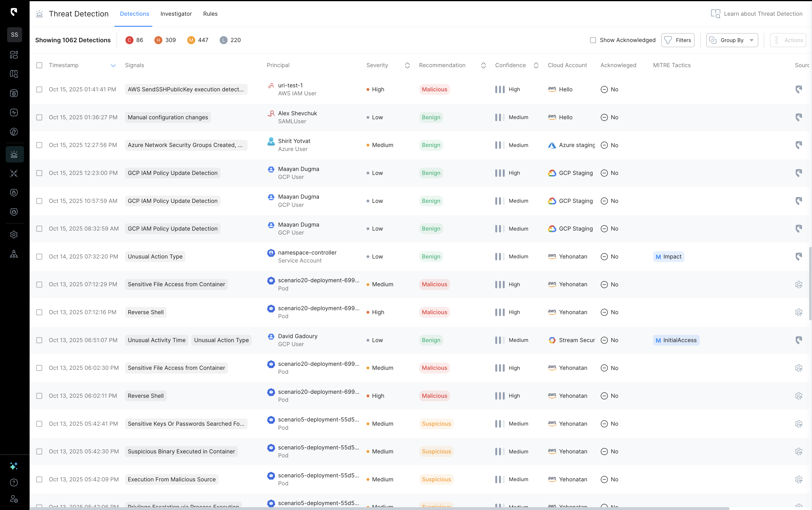This screenshot has width=812, height=510.
Task: Click the Impact MITRE tactic tag
Action: click(668, 256)
